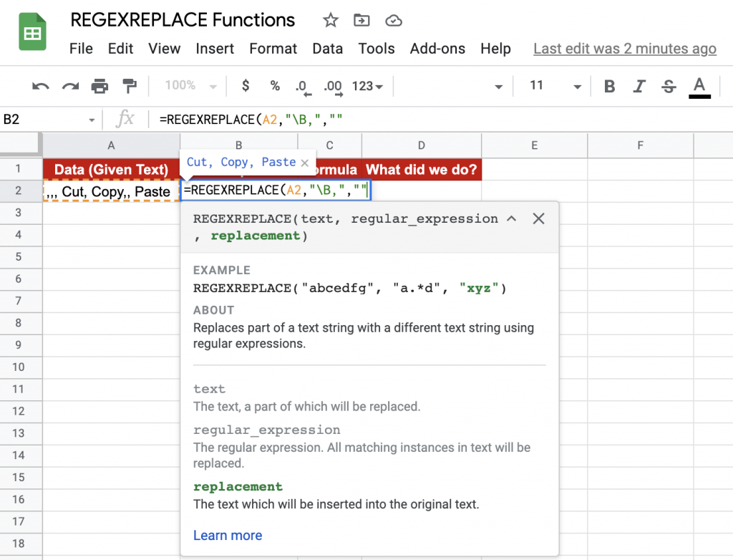Decrease decimal places

pos(302,85)
